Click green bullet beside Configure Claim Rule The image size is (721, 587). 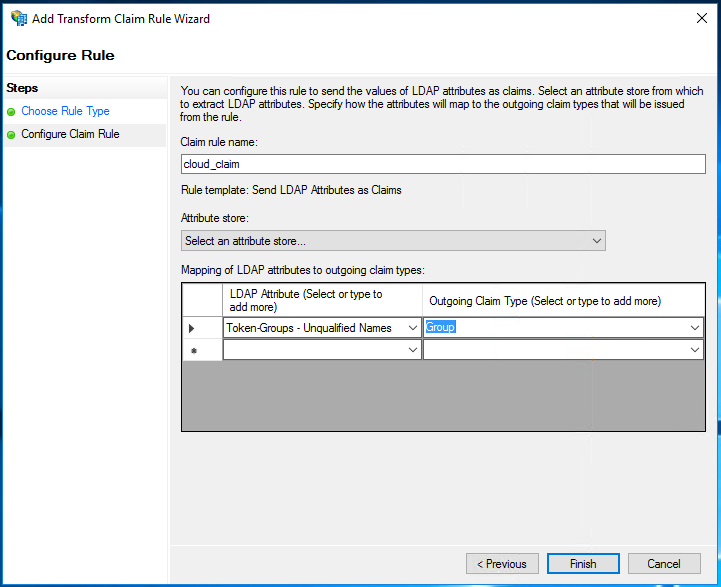click(x=11, y=134)
